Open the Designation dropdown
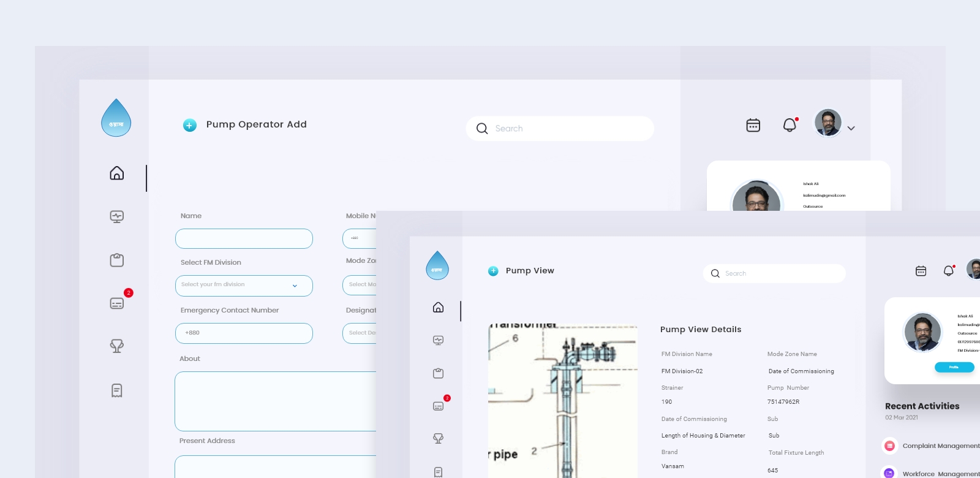 coord(360,333)
